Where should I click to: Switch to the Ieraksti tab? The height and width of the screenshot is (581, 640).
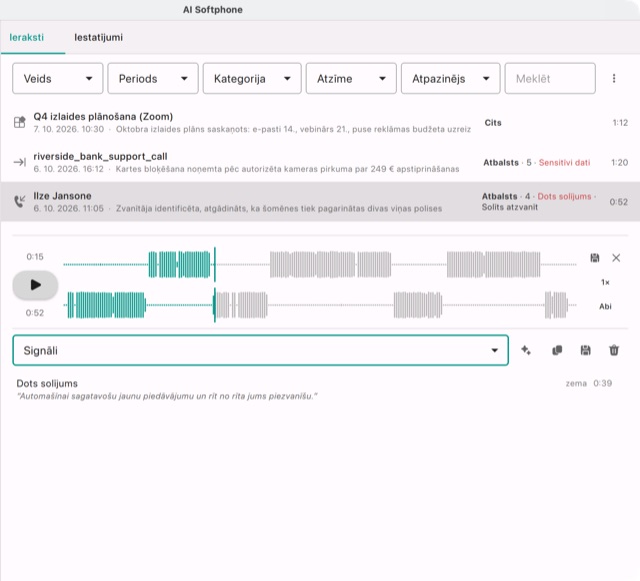(x=27, y=37)
